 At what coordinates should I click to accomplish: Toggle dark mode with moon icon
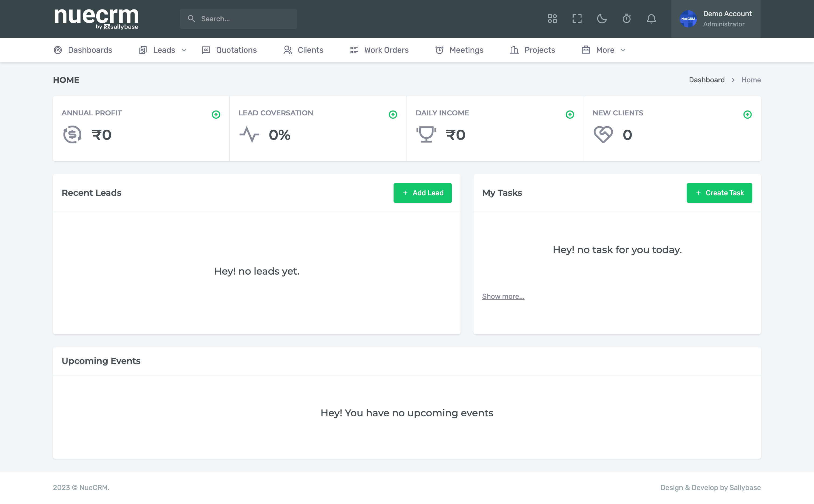(602, 19)
